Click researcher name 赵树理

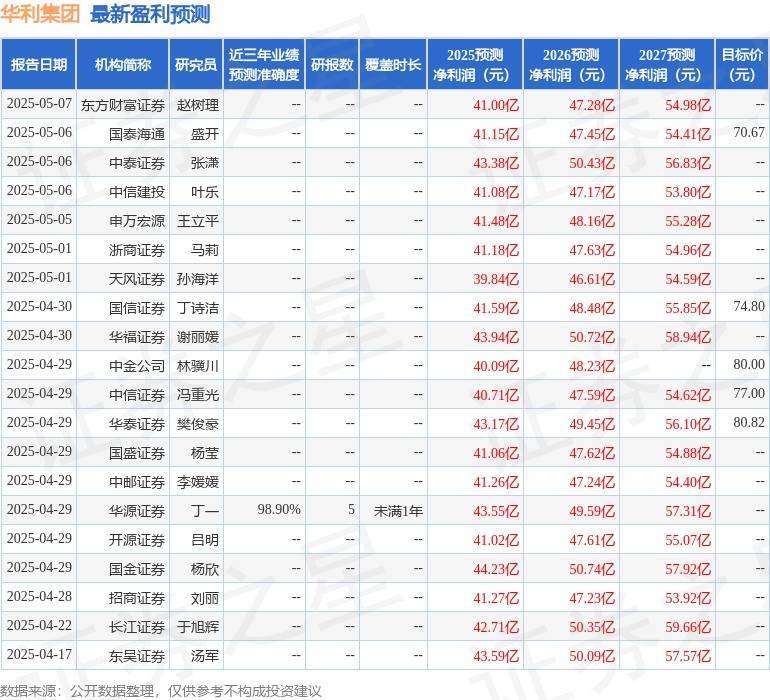coord(198,105)
